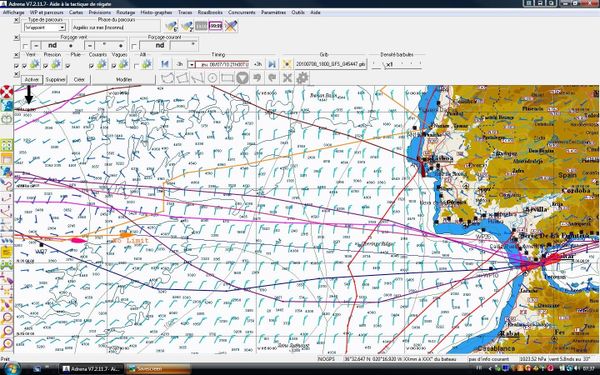Jump to last Timing step
This screenshot has height=375, width=600.
272,64
